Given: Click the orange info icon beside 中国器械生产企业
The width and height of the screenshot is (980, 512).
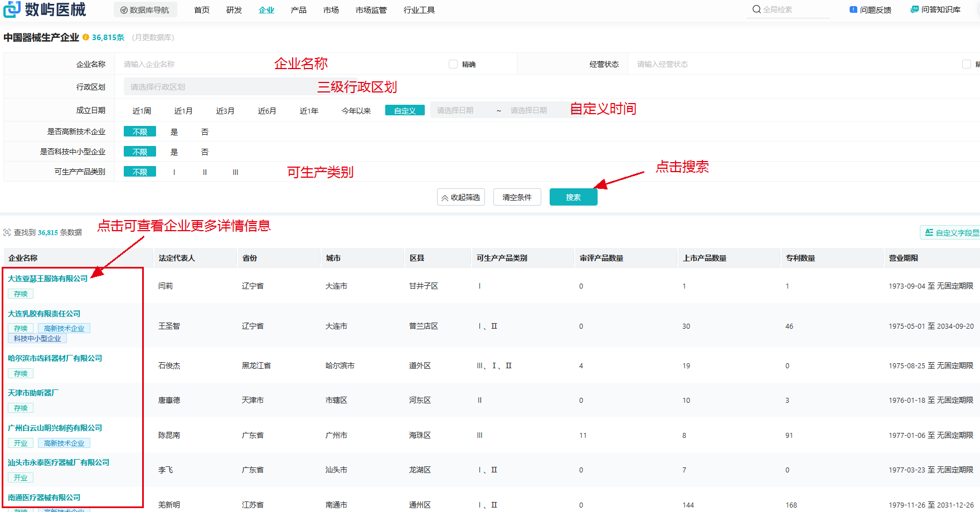Looking at the screenshot, I should (86, 37).
